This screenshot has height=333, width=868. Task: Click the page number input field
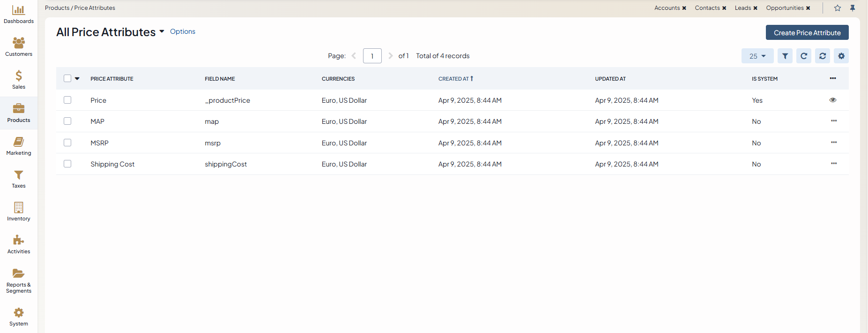pyautogui.click(x=372, y=56)
